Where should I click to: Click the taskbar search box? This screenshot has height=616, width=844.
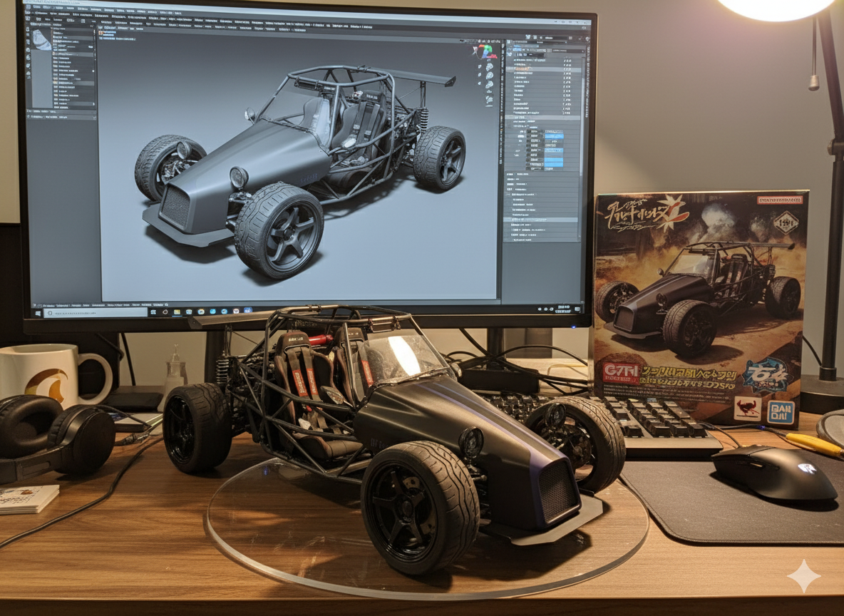pos(96,313)
